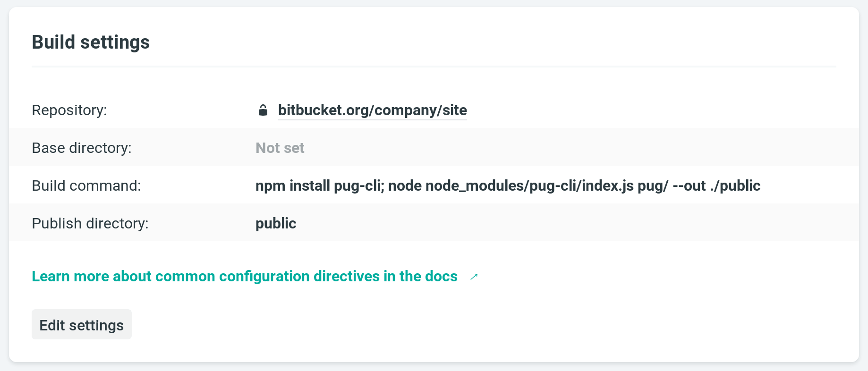Click the 'public' publish directory value

[x=276, y=223]
